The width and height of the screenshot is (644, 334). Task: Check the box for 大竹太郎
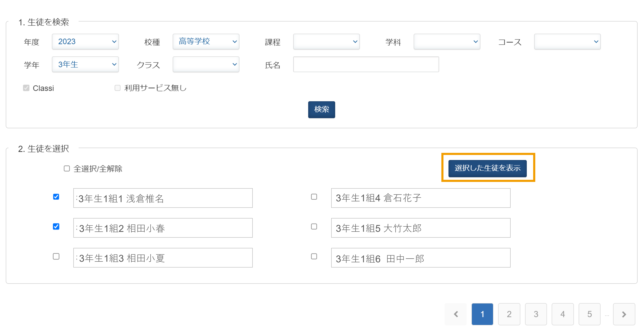(x=314, y=227)
